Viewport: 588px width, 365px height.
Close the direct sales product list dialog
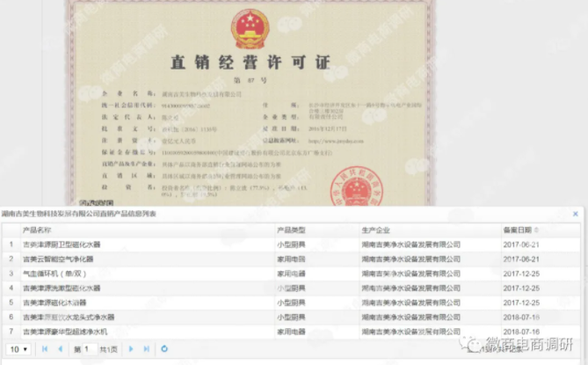(x=575, y=214)
